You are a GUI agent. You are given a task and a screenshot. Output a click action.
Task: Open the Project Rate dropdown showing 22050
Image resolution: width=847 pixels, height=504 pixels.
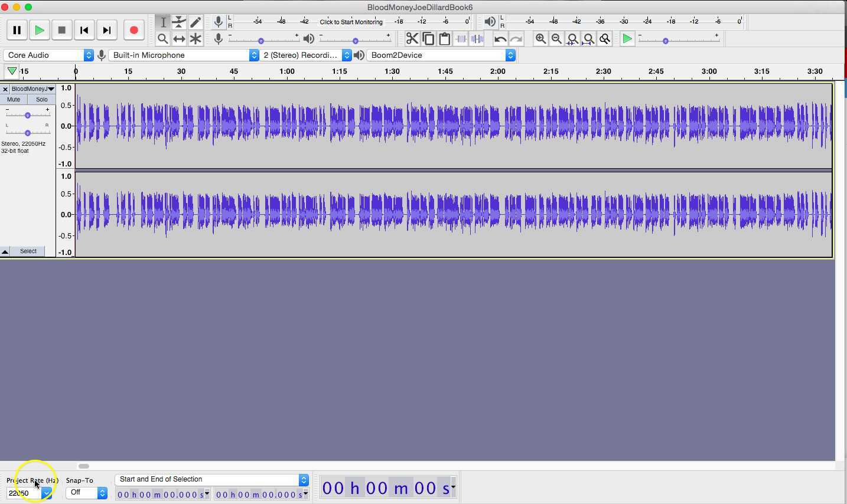[47, 493]
